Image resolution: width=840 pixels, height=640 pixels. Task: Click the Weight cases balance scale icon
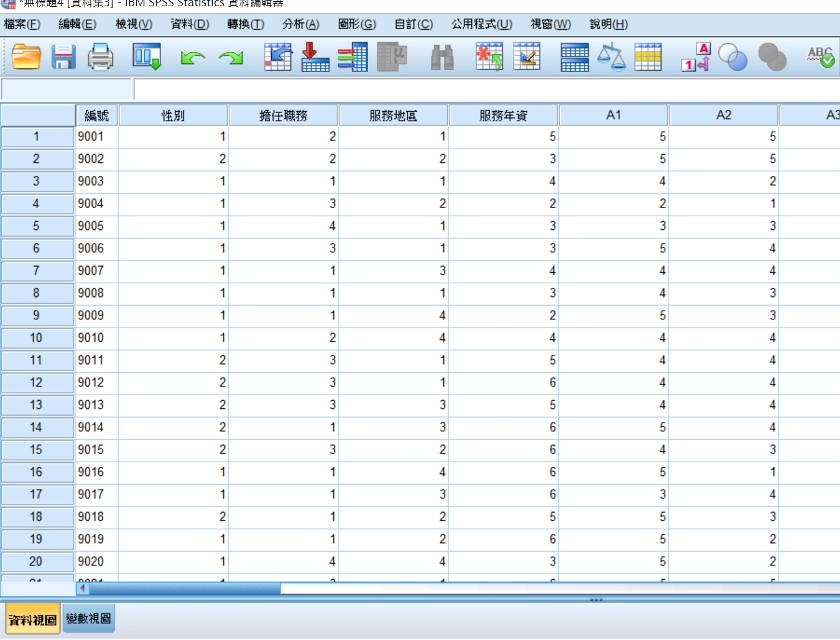pos(611,57)
